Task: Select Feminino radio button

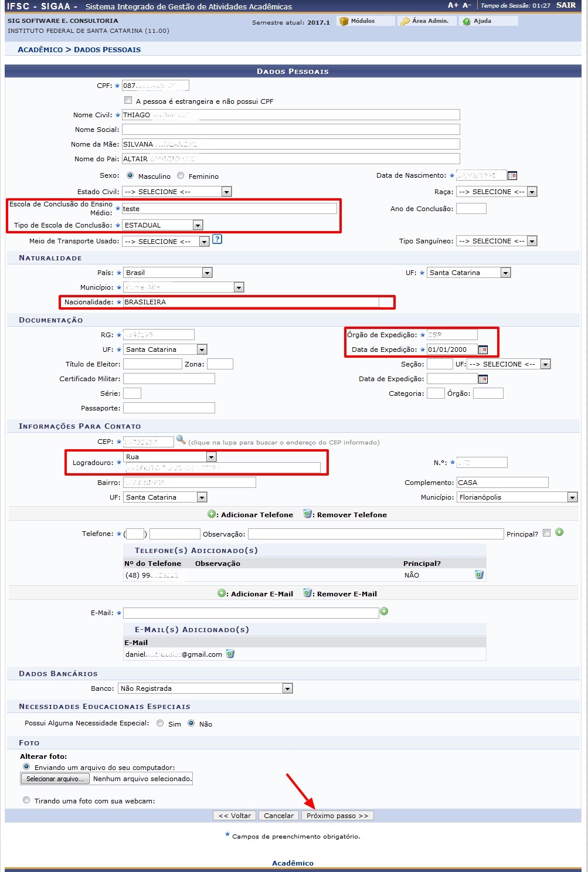Action: [181, 176]
